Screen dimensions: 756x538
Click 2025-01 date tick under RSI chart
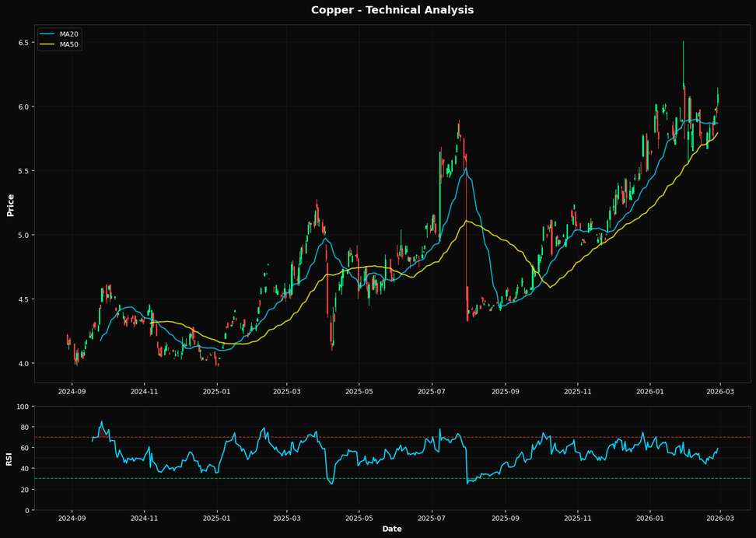pyautogui.click(x=218, y=519)
